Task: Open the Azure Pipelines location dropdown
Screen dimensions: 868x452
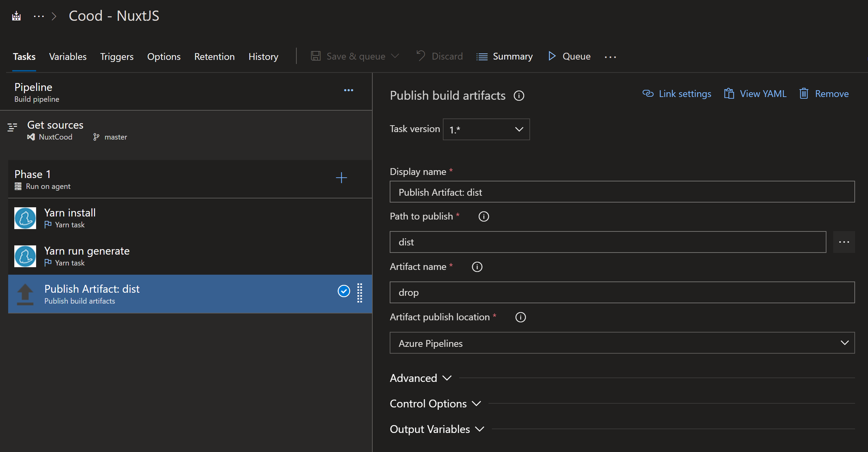Action: click(x=622, y=343)
